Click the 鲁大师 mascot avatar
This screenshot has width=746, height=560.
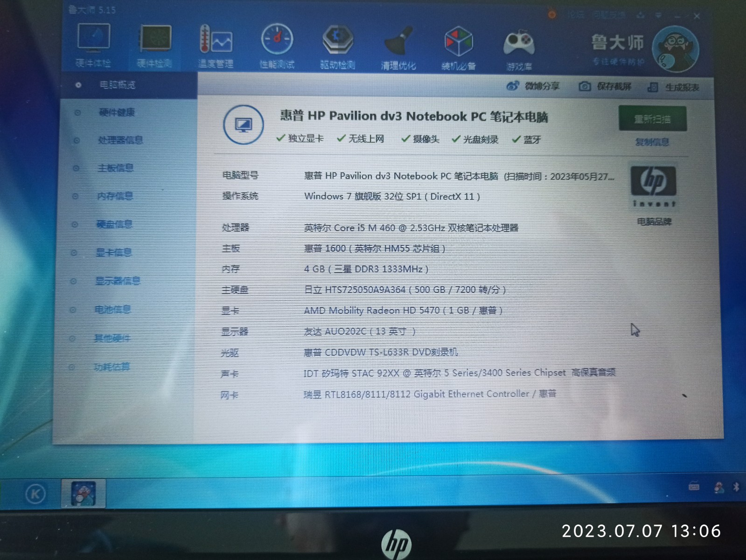(x=675, y=49)
